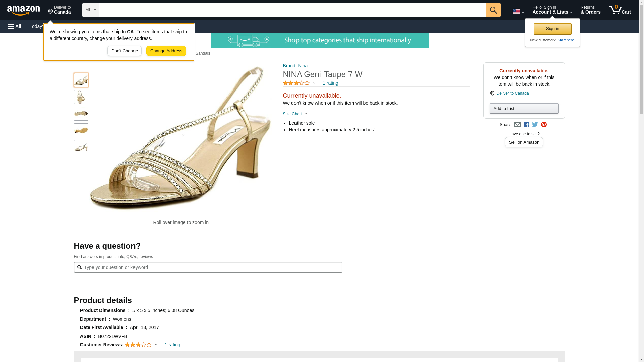Open the All hamburger menu

click(15, 26)
